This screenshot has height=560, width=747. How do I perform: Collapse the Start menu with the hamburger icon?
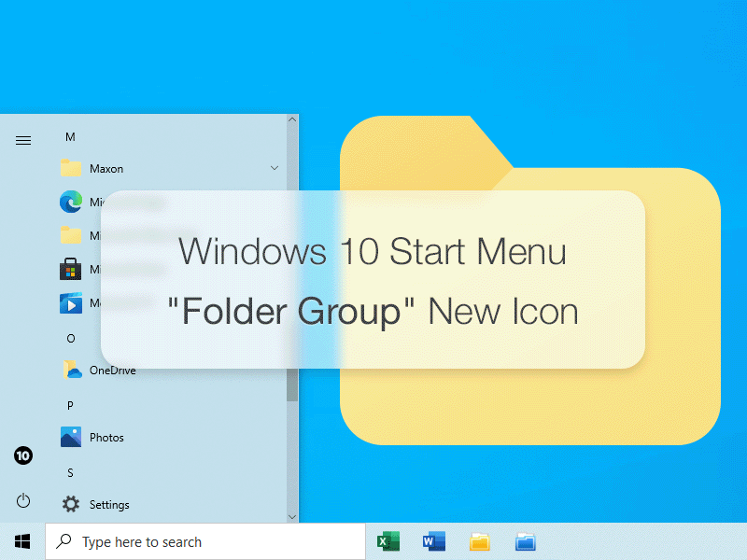click(x=22, y=140)
